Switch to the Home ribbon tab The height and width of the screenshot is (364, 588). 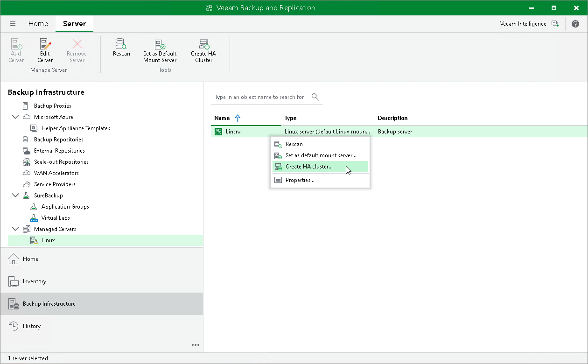pos(38,23)
